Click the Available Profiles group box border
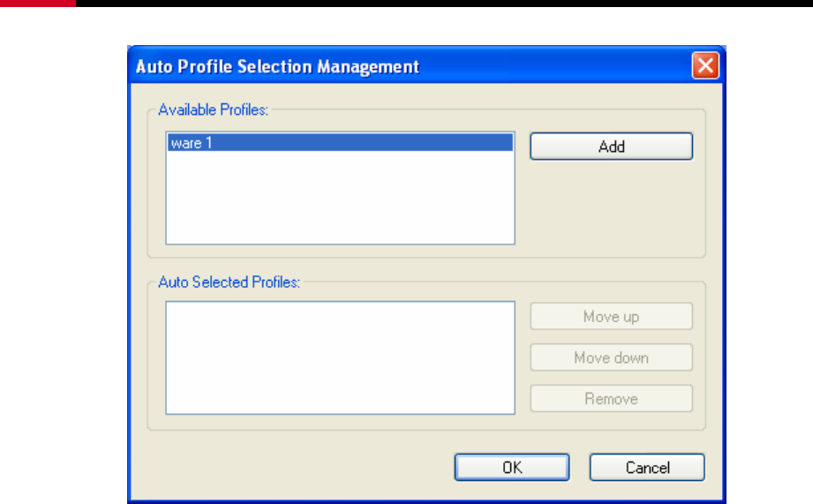This screenshot has width=813, height=504. pyautogui.click(x=705, y=183)
